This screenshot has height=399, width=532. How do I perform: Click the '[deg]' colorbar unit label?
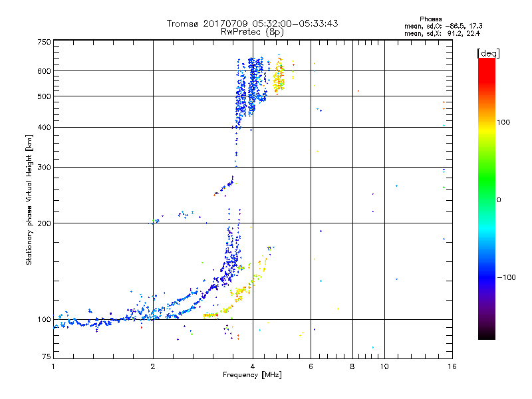488,53
